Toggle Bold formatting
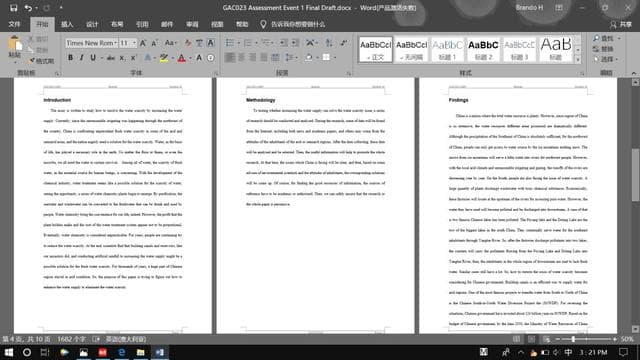640x360 pixels. click(x=70, y=58)
